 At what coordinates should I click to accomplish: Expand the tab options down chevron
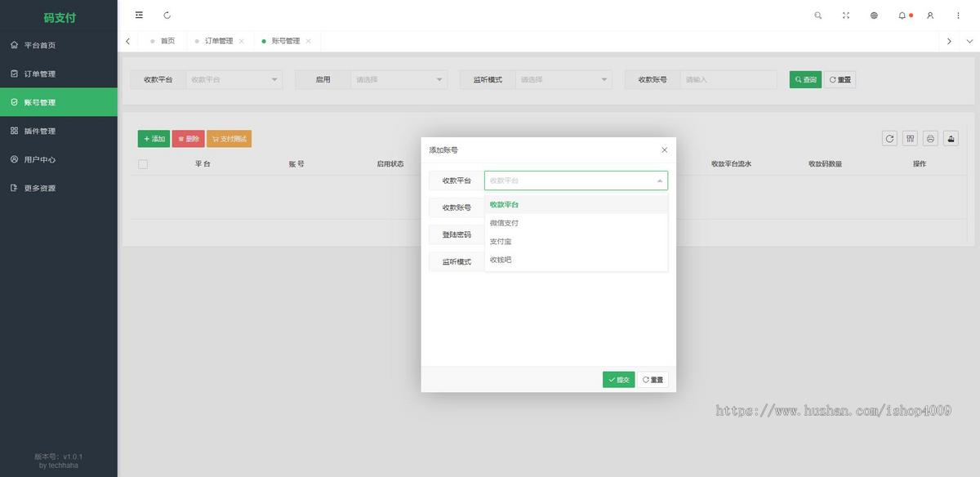(x=970, y=41)
